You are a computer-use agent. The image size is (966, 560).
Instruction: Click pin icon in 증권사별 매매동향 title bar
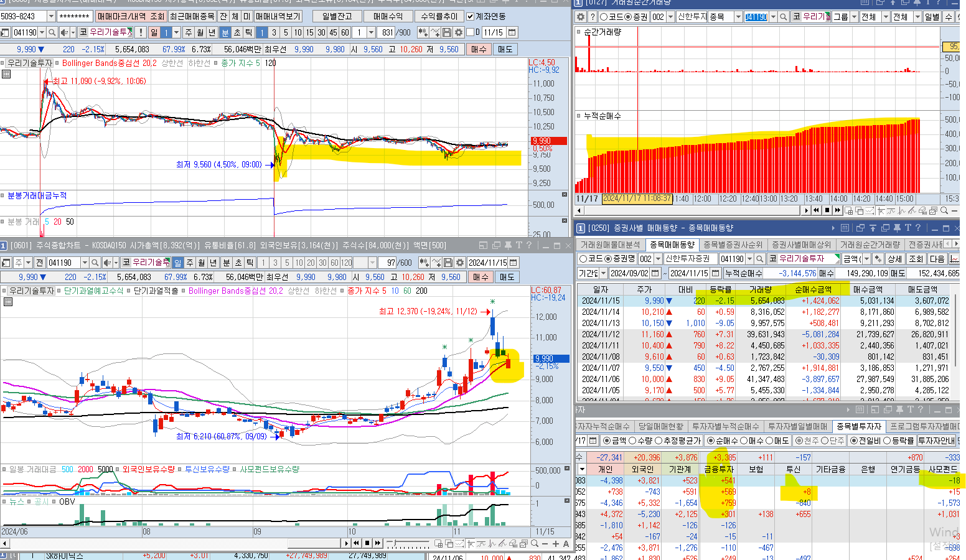(x=897, y=228)
